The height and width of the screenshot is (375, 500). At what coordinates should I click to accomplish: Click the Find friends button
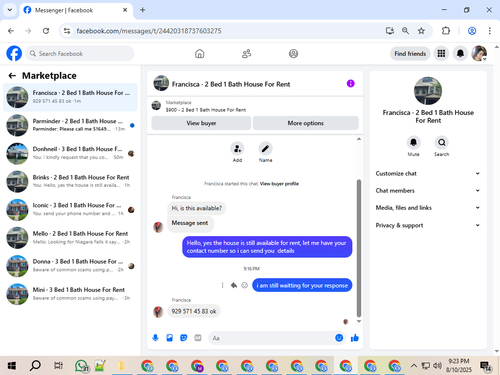click(410, 53)
